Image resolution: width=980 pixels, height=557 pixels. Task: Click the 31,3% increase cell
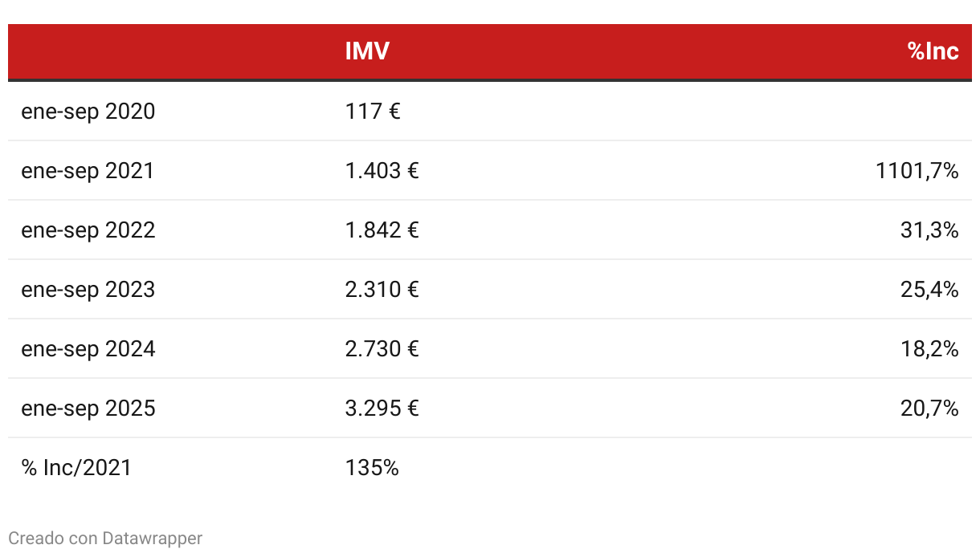coord(929,230)
